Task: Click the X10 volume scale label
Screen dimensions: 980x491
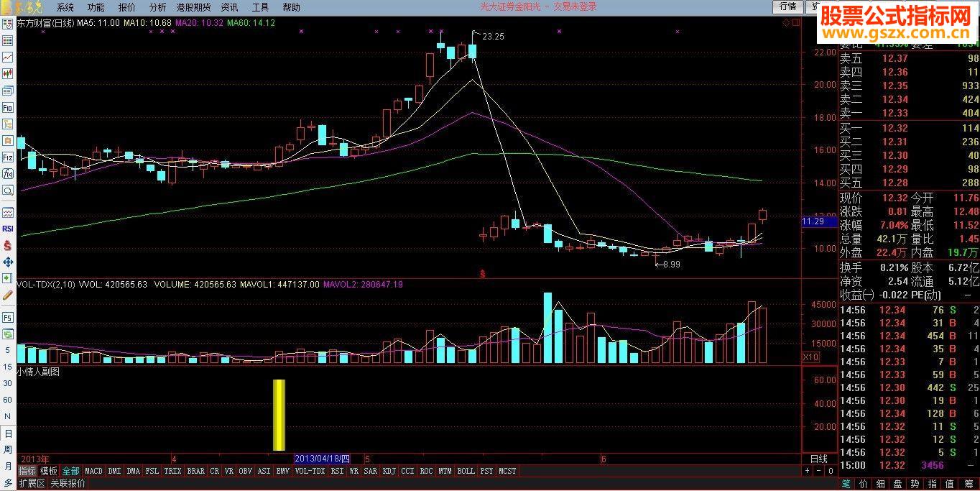Action: tap(810, 357)
